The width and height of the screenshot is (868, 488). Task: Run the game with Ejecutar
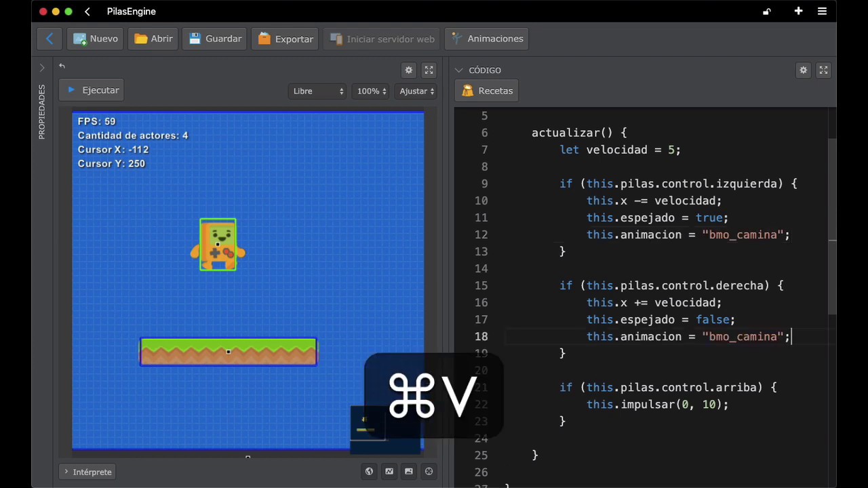92,90
